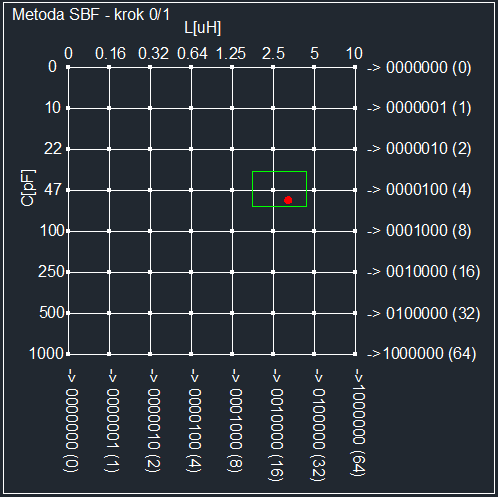Click the L[uH] axis title

[x=203, y=28]
